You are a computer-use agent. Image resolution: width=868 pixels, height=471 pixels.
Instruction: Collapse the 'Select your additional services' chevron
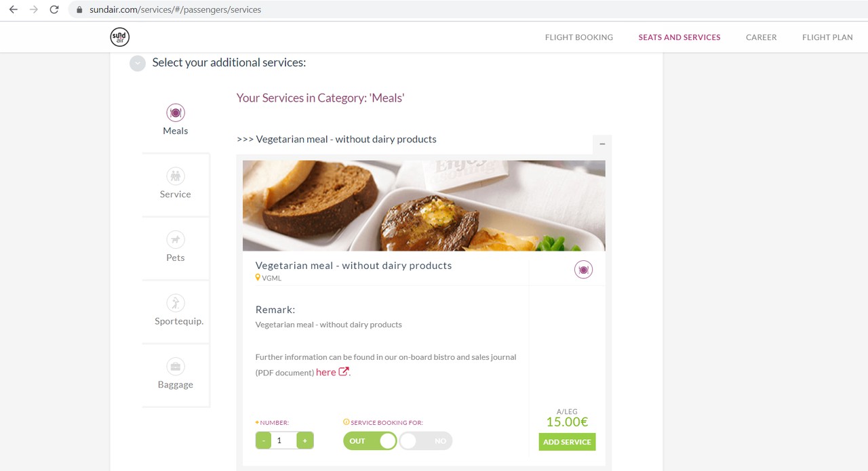click(138, 64)
